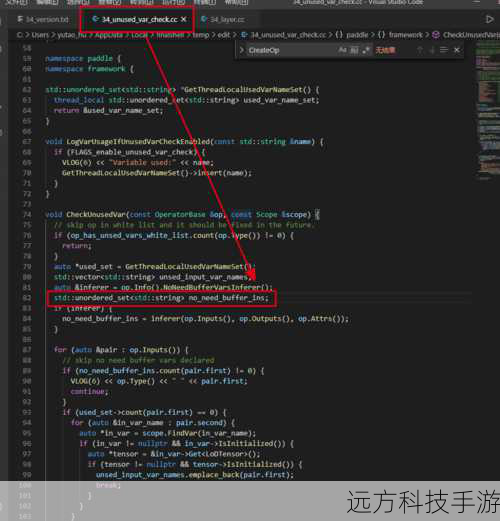Open the yutao_hu breadcrumb folder
The width and height of the screenshot is (500, 521).
click(72, 35)
